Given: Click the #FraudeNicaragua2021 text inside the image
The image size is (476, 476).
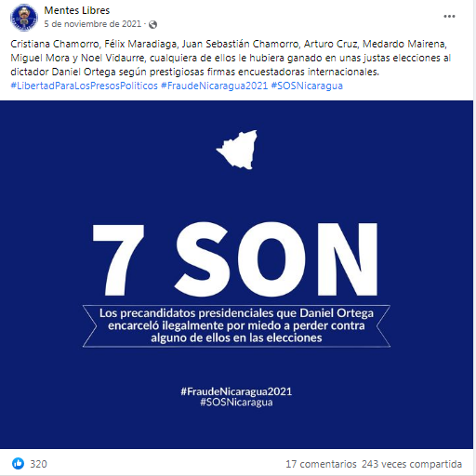Looking at the screenshot, I should [x=236, y=391].
